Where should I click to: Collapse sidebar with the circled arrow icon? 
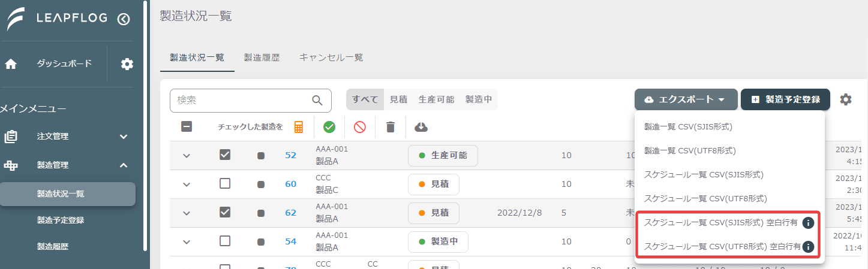point(124,19)
